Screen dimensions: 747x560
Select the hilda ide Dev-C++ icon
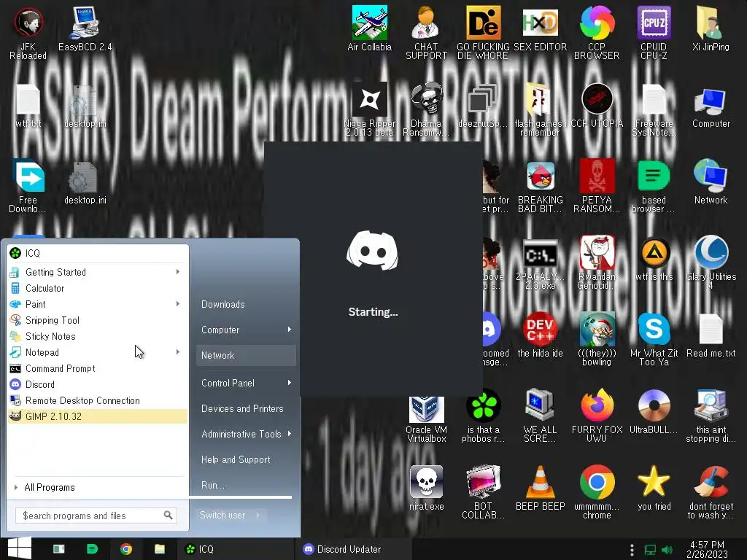point(541,335)
